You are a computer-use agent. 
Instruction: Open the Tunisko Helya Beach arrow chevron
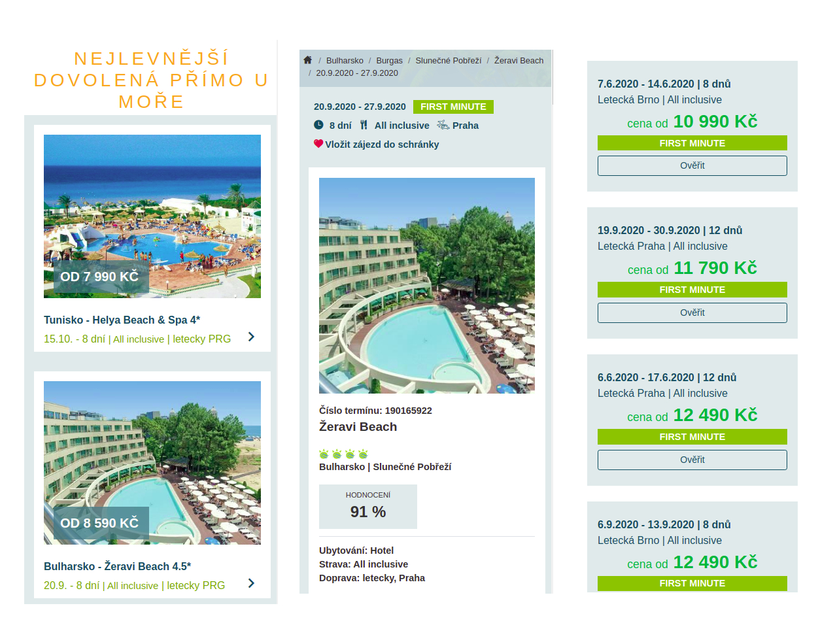tap(251, 337)
